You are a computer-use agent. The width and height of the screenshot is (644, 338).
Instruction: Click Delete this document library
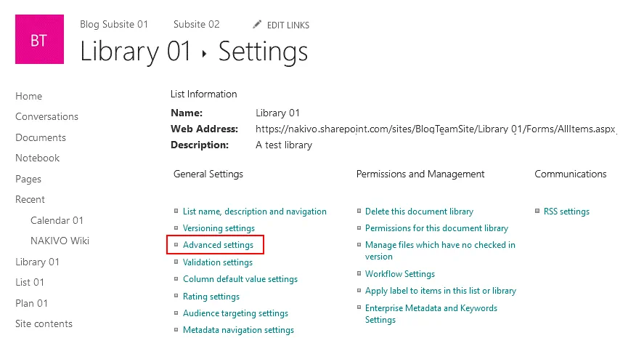[x=419, y=212]
